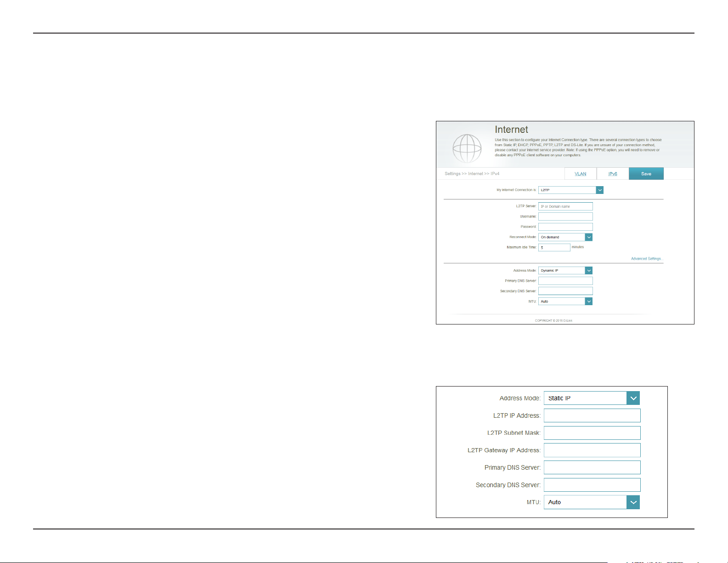
Task: Switch to the IPv6 tab
Action: [613, 174]
